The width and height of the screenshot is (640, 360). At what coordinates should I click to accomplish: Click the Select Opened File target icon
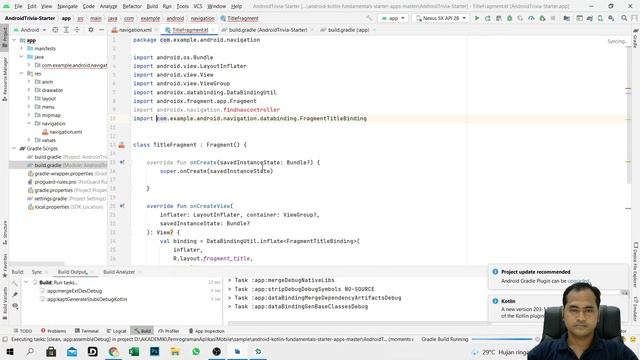coord(55,30)
